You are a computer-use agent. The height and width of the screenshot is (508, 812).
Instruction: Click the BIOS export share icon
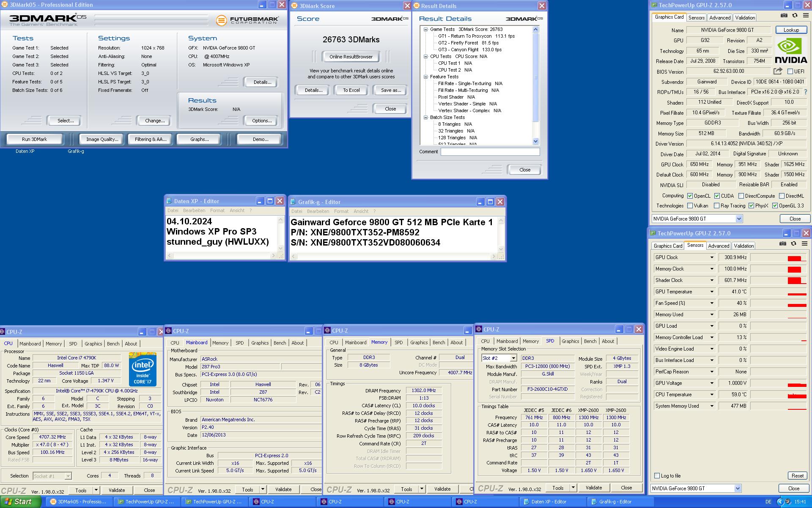pos(778,71)
